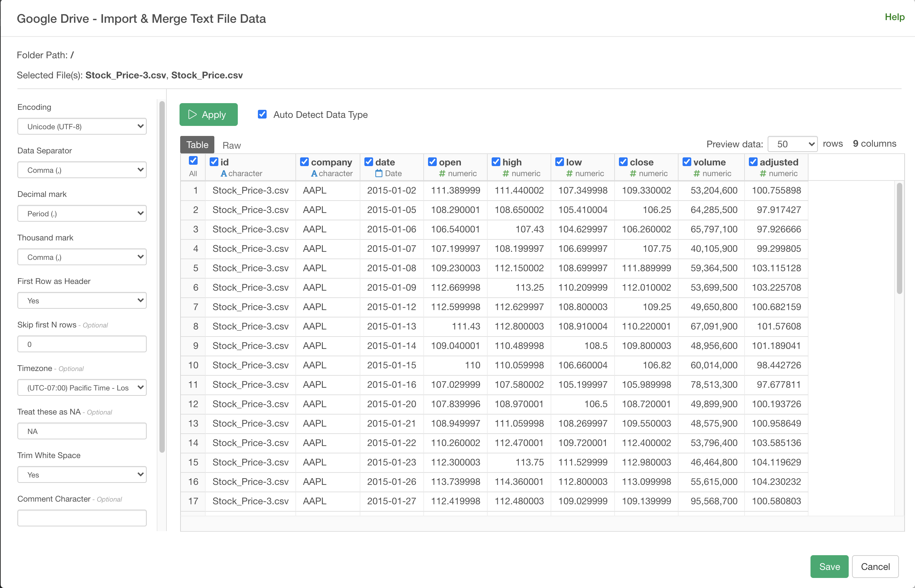The width and height of the screenshot is (915, 588).
Task: Click the numeric hash icon under volume column
Action: point(697,174)
